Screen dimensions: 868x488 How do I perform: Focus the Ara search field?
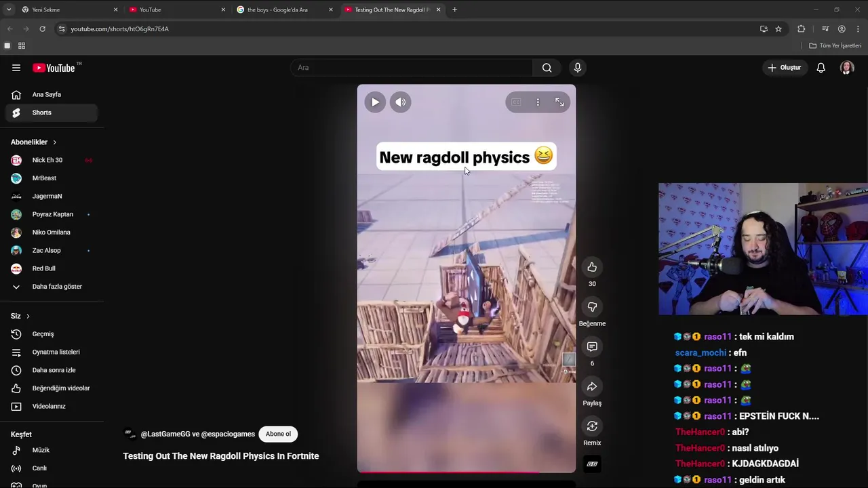click(x=412, y=68)
